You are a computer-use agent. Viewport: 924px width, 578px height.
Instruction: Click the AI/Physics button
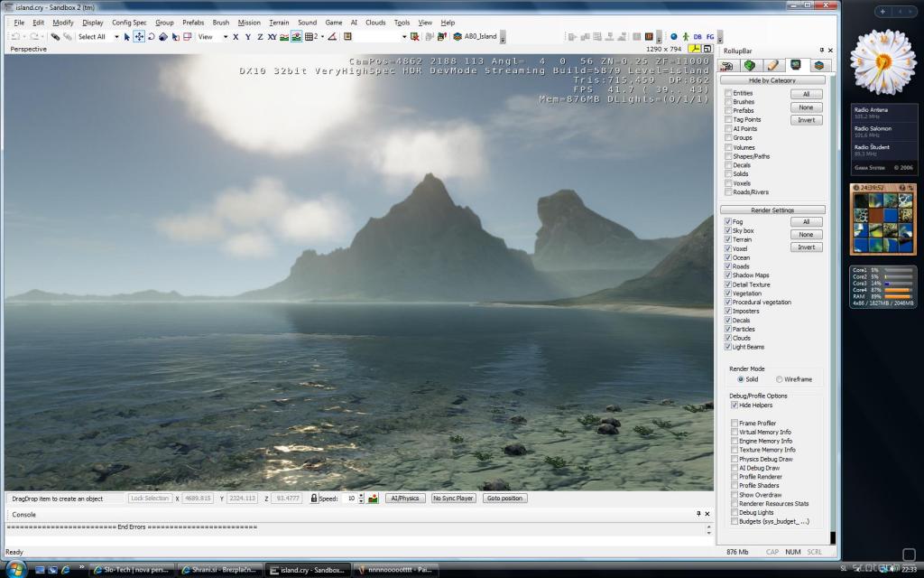coord(405,499)
